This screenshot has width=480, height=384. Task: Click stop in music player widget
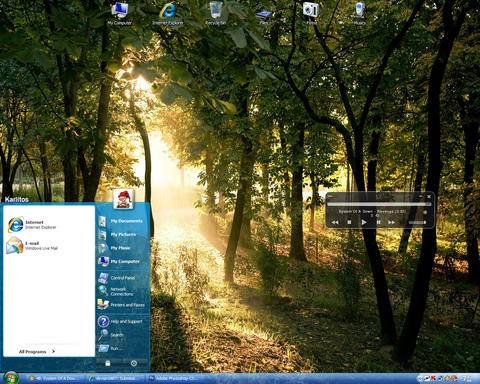349,222
